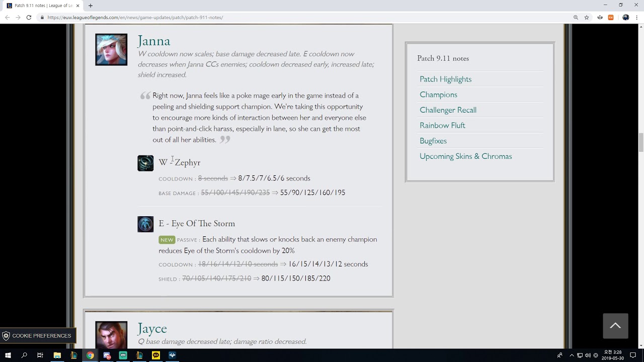Open KakaoTalk from the taskbar

pos(156,355)
